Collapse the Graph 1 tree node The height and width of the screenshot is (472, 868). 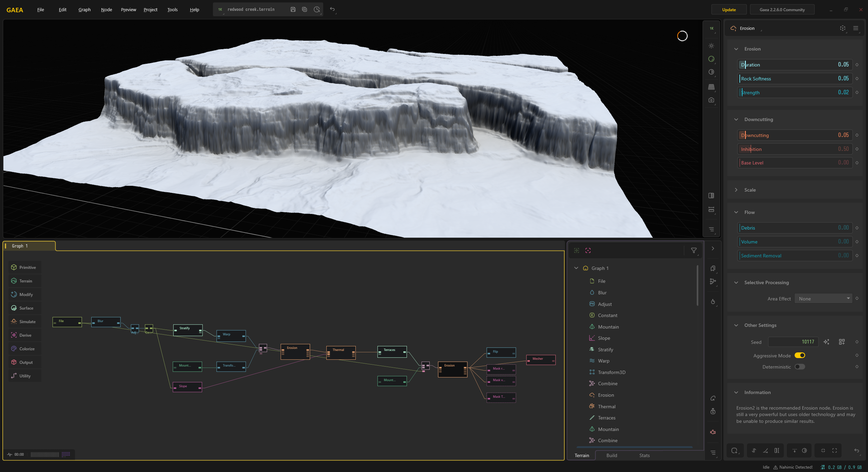point(576,268)
